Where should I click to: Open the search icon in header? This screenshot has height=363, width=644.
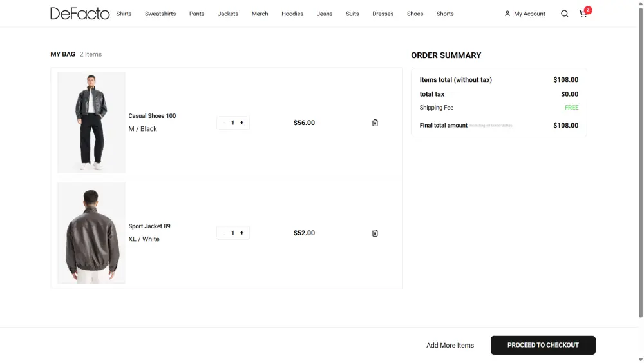565,14
